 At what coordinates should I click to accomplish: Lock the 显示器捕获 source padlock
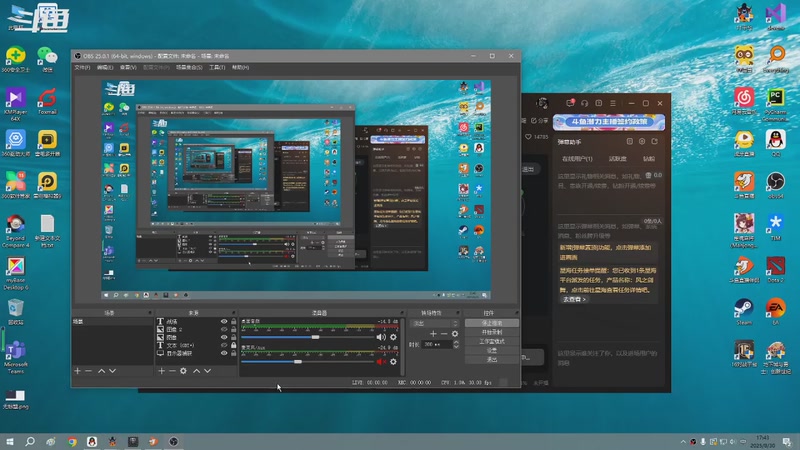click(x=234, y=353)
